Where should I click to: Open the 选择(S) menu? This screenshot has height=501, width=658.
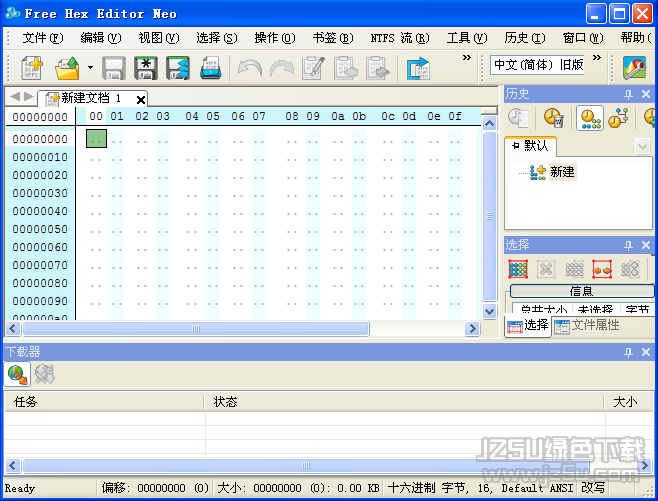[x=217, y=38]
